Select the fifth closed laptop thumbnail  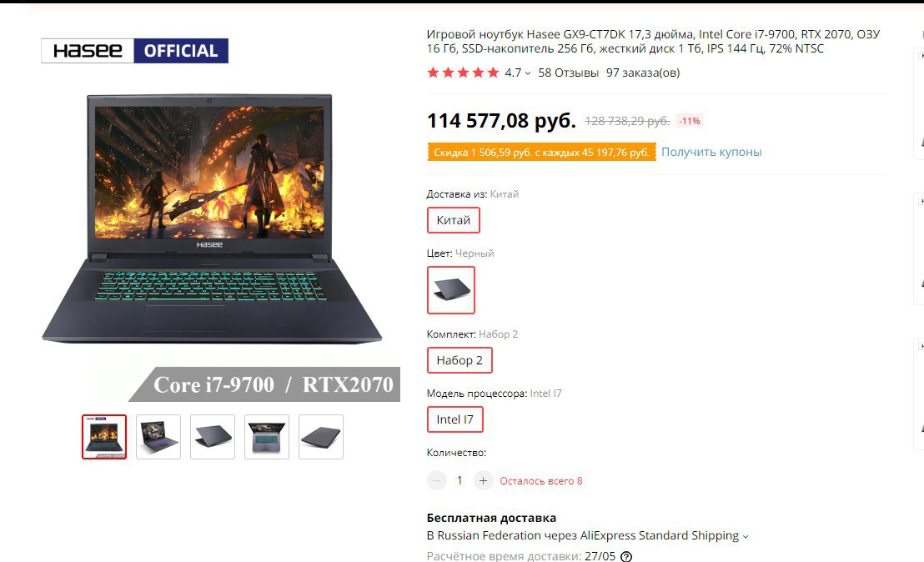point(321,437)
